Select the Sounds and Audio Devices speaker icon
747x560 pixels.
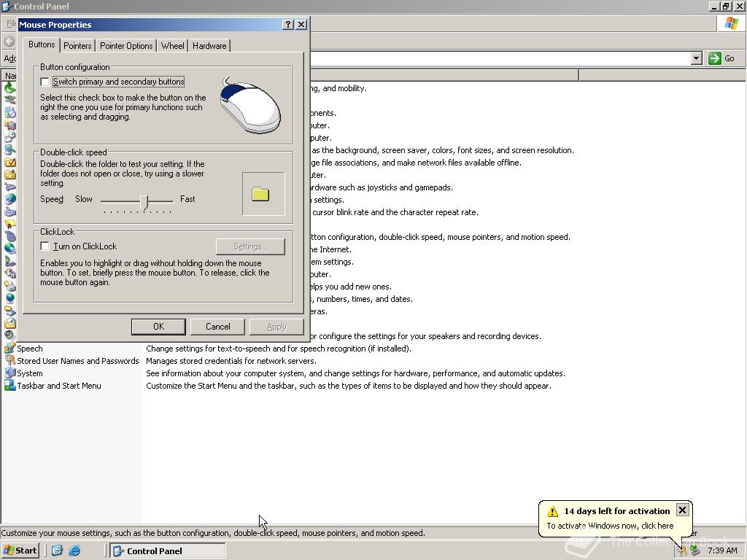point(10,335)
